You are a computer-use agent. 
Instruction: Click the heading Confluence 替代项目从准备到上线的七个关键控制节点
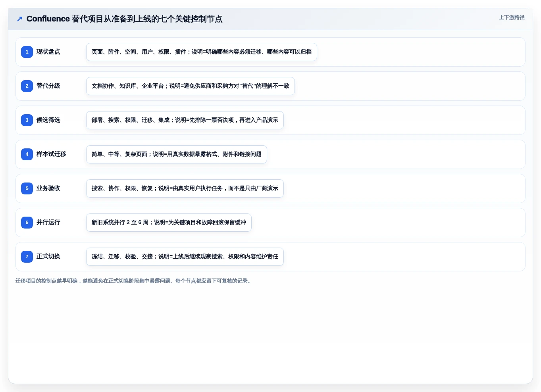pyautogui.click(x=124, y=19)
